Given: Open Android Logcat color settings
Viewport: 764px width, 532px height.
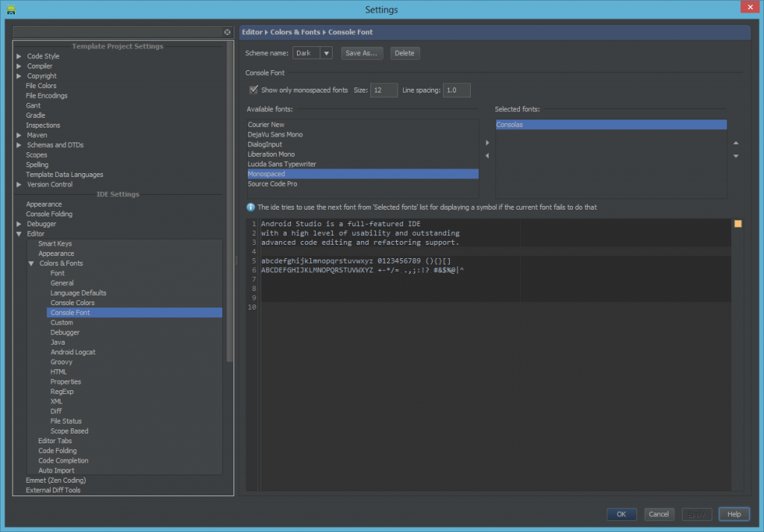Looking at the screenshot, I should click(x=73, y=352).
